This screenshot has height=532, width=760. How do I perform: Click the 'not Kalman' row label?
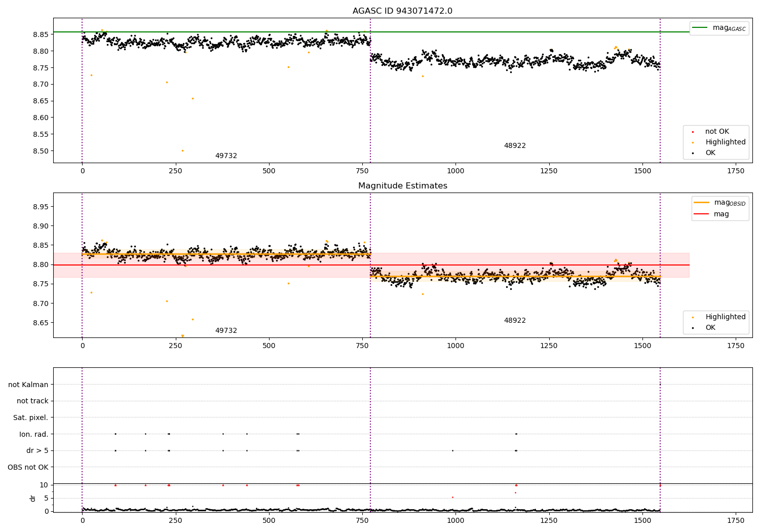pos(28,385)
